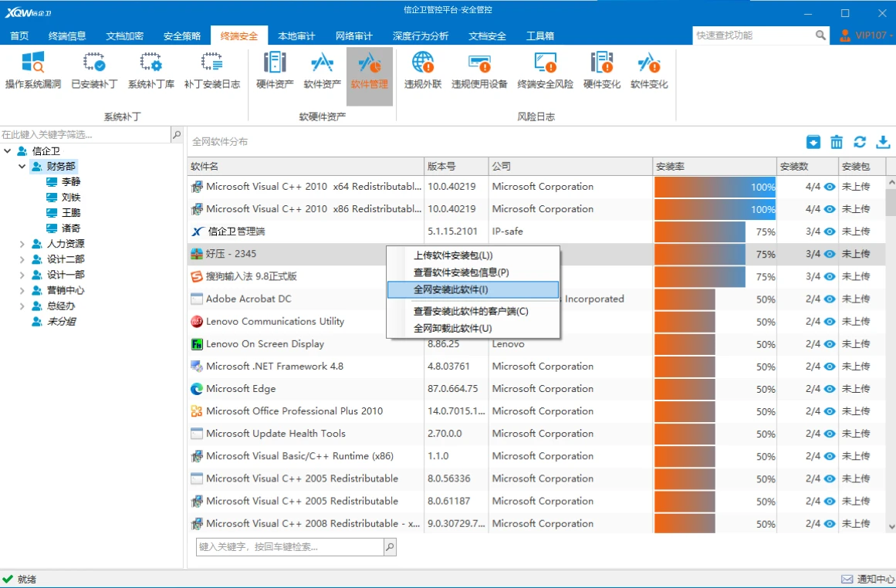Image resolution: width=896 pixels, height=588 pixels.
Task: Click eye icon in Adobe Acrobat DC row
Action: [830, 299]
